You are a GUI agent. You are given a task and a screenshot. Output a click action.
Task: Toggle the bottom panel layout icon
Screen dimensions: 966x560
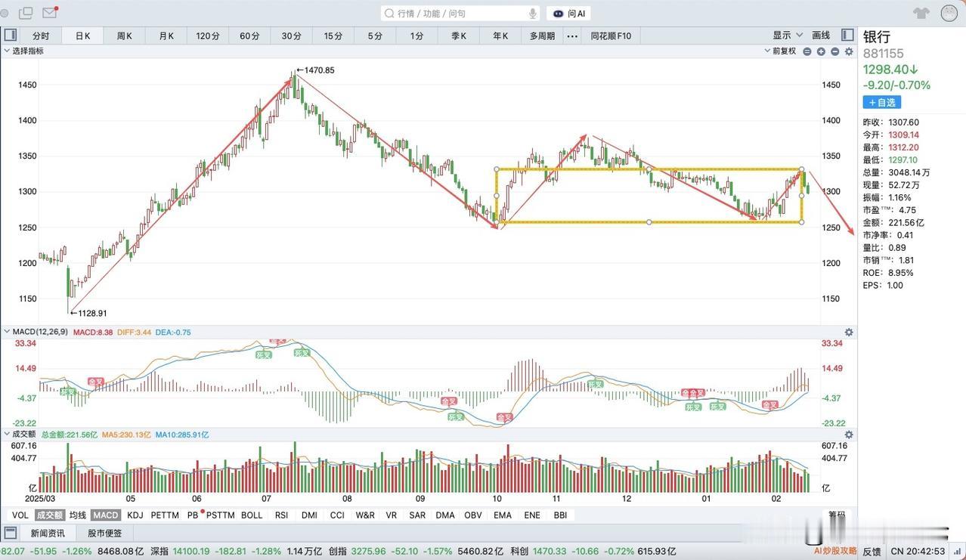pyautogui.click(x=11, y=533)
